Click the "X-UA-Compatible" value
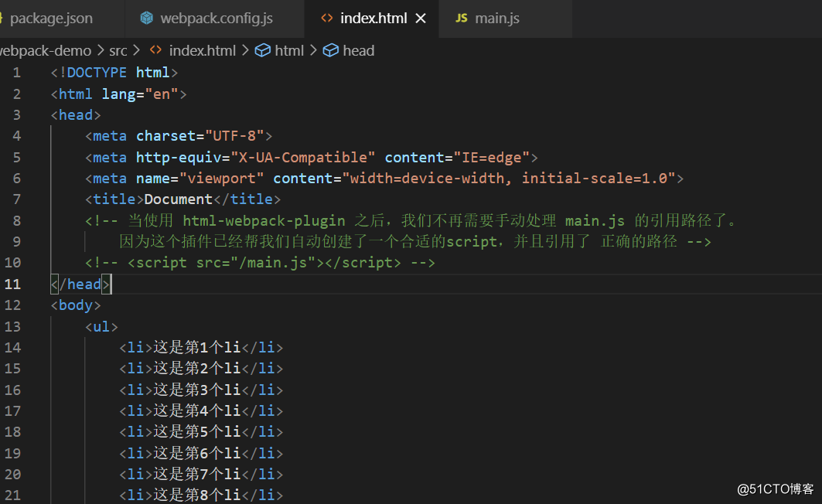Viewport: 822px width, 504px height. point(303,157)
